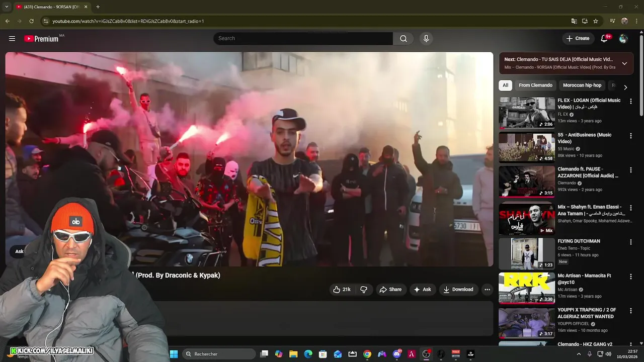This screenshot has height=362, width=644.
Task: Open File Explorer from taskbar
Action: pyautogui.click(x=293, y=354)
